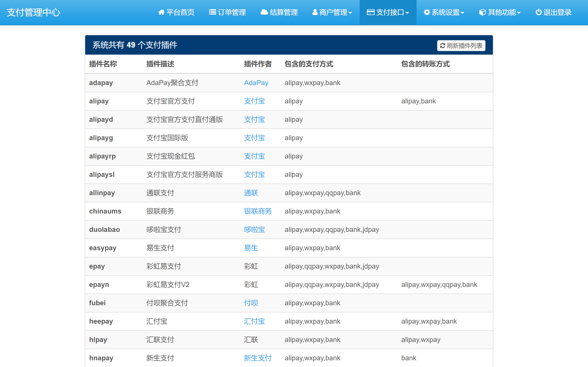The image size is (588, 367).
Task: Click the 系统共有 49 个支付插件 heading
Action: tap(135, 45)
